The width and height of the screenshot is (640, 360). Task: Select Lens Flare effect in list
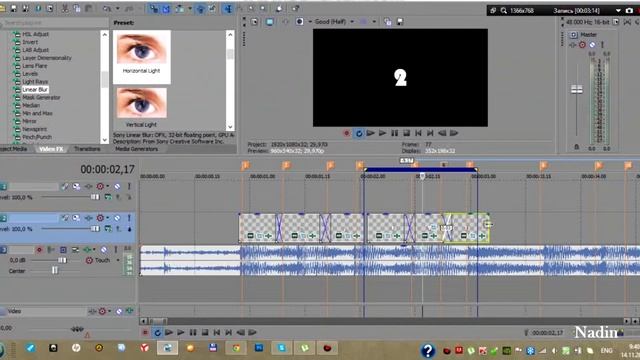(34, 66)
